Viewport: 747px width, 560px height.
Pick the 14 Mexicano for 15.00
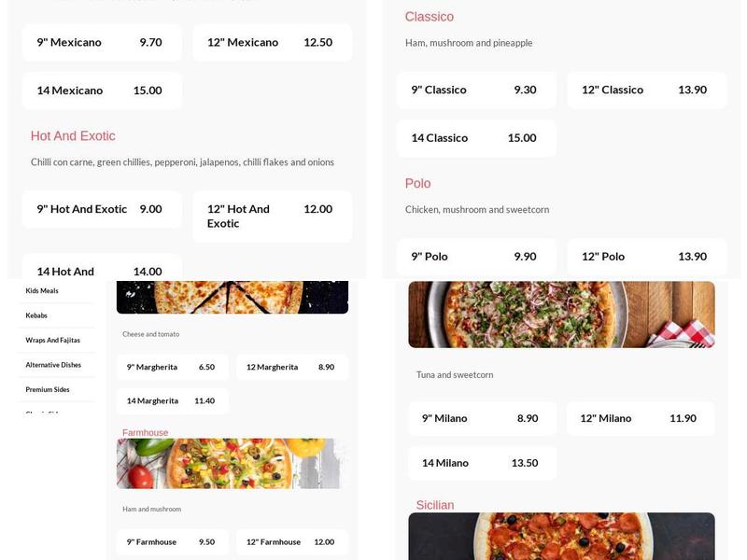click(102, 91)
